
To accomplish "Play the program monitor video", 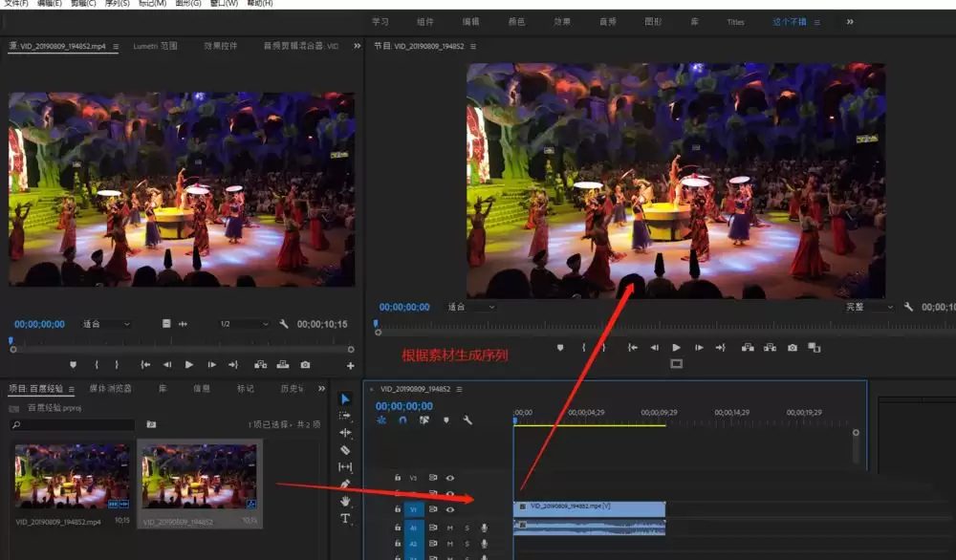I will [x=676, y=347].
